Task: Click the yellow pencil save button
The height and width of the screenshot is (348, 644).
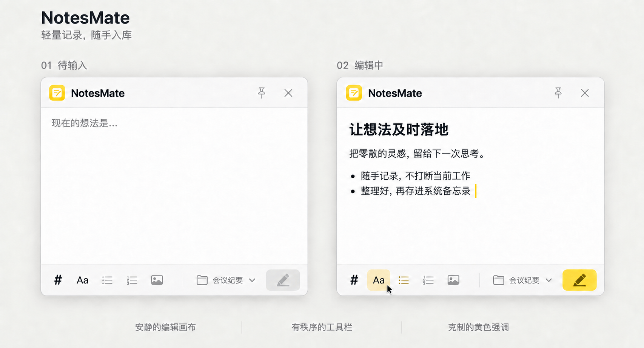Action: [x=579, y=280]
